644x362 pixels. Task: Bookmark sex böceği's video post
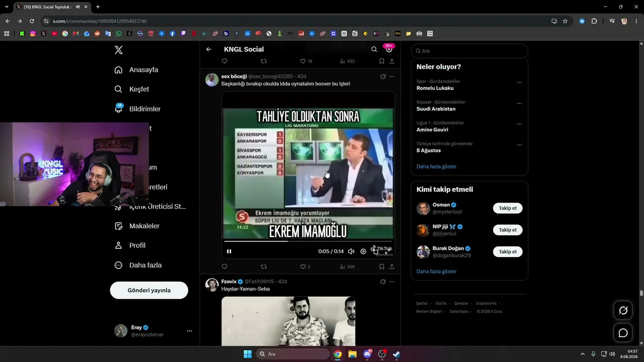click(x=381, y=266)
